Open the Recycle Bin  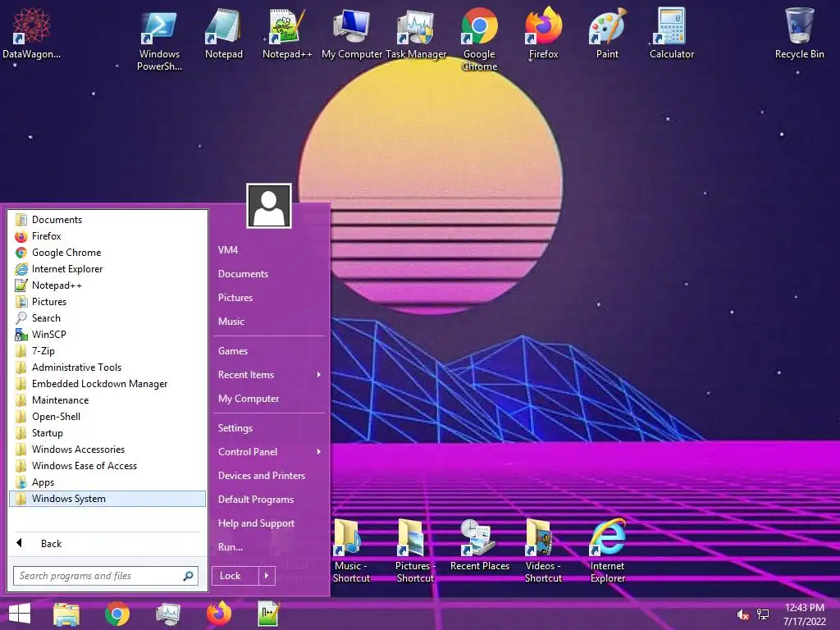(x=799, y=33)
